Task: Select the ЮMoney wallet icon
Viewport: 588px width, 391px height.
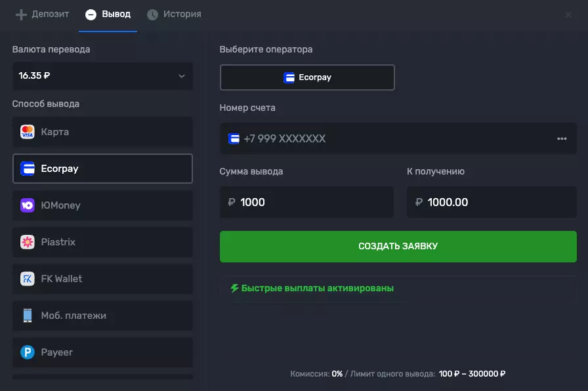Action: (x=26, y=205)
